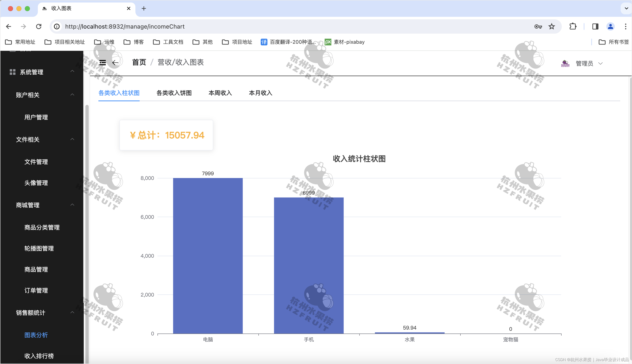
Task: Open 订单管理 in sidebar
Action: [x=36, y=290]
